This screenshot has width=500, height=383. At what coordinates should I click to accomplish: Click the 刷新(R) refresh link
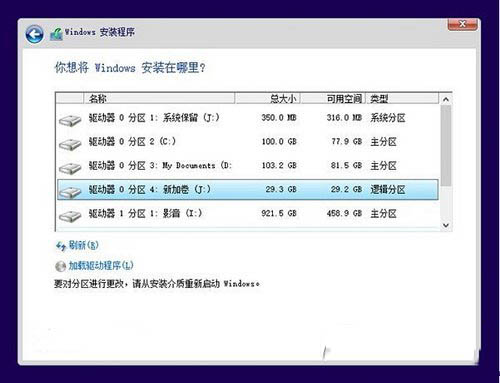[83, 245]
